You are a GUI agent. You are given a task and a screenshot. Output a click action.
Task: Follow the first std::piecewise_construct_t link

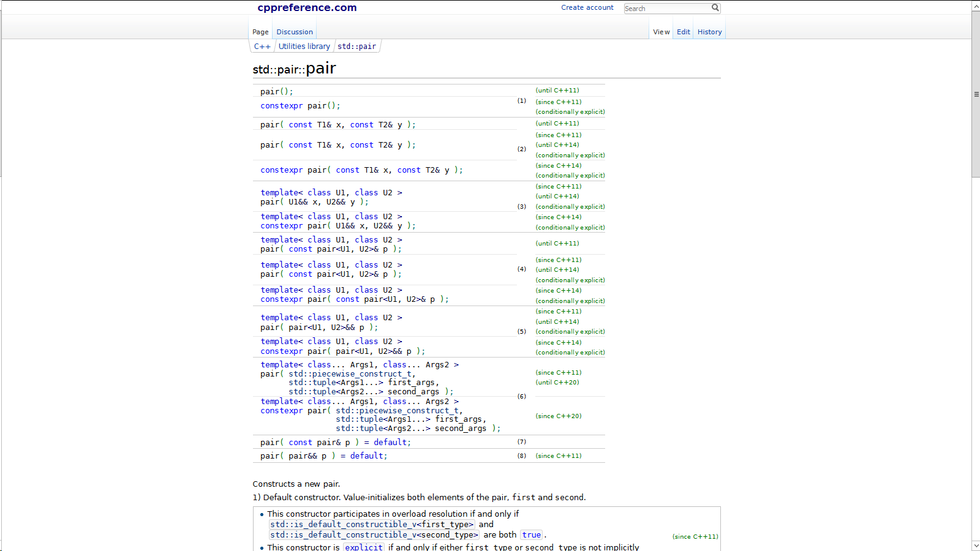351,374
